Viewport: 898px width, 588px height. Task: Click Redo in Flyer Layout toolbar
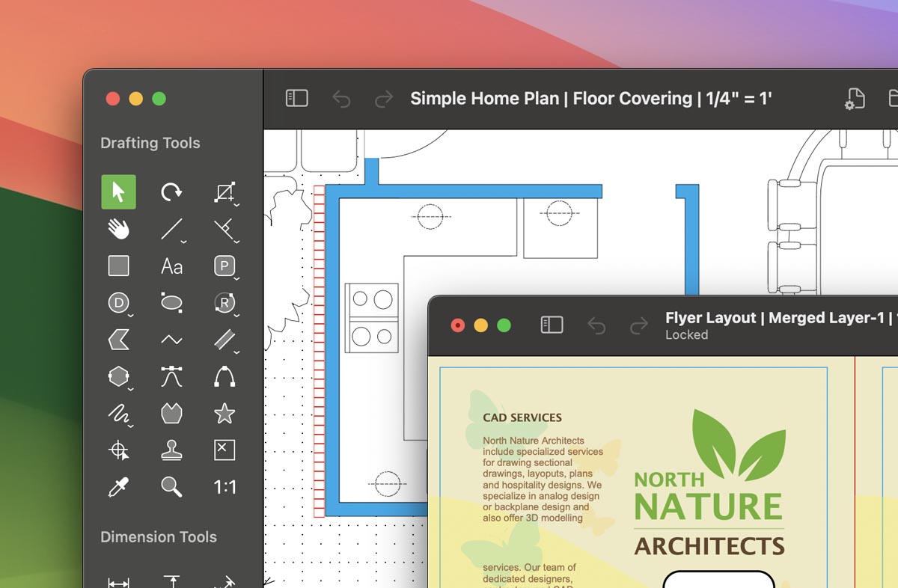coord(638,325)
